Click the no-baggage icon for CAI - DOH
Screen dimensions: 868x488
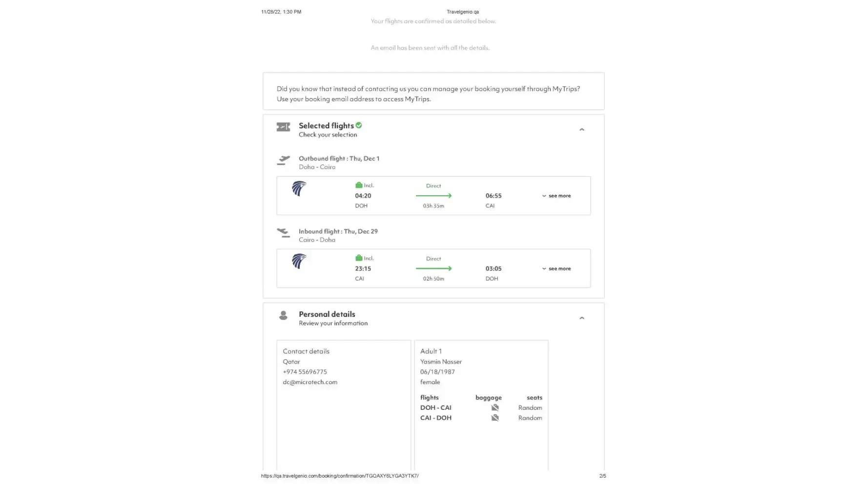495,418
